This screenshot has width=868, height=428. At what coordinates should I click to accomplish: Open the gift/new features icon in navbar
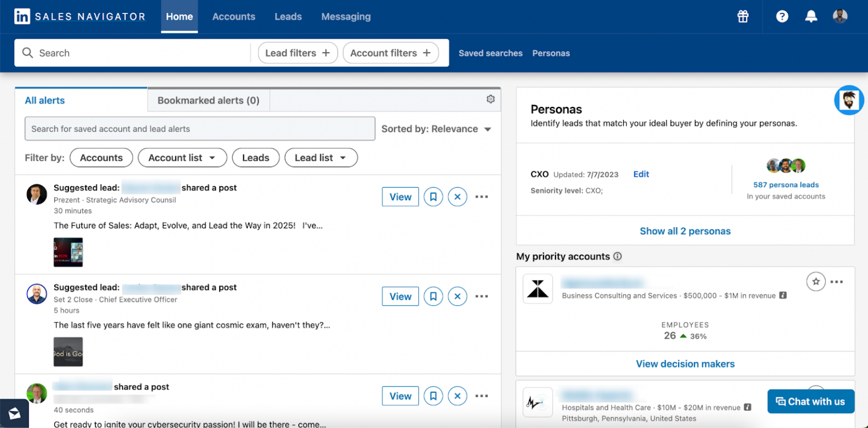click(743, 16)
